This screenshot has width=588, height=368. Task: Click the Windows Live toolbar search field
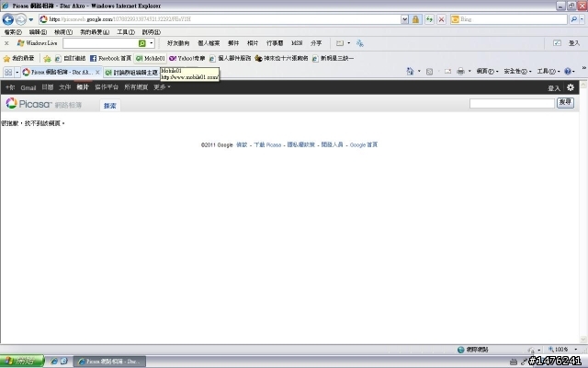[100, 43]
